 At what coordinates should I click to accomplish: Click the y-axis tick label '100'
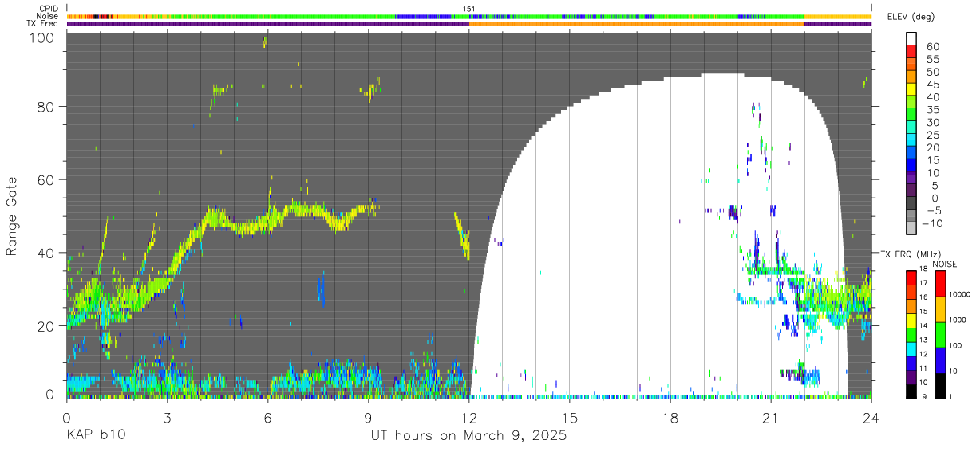[x=41, y=37]
